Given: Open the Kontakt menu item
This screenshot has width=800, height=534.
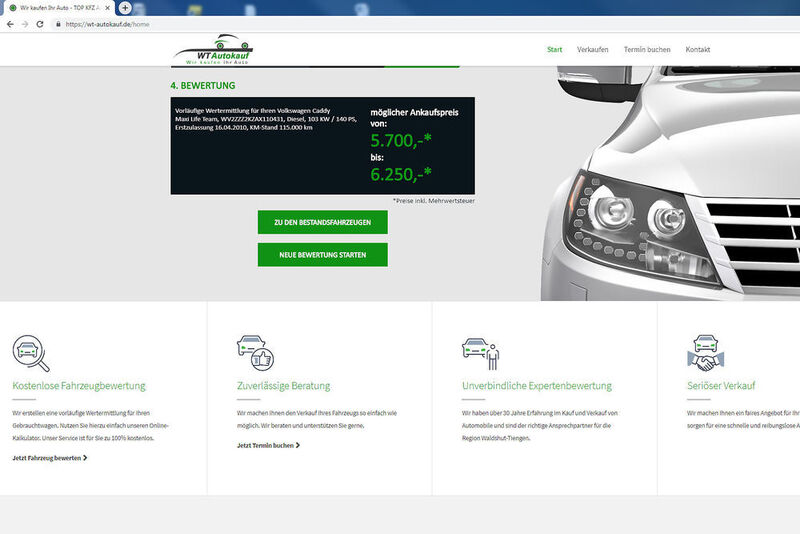Looking at the screenshot, I should click(697, 49).
